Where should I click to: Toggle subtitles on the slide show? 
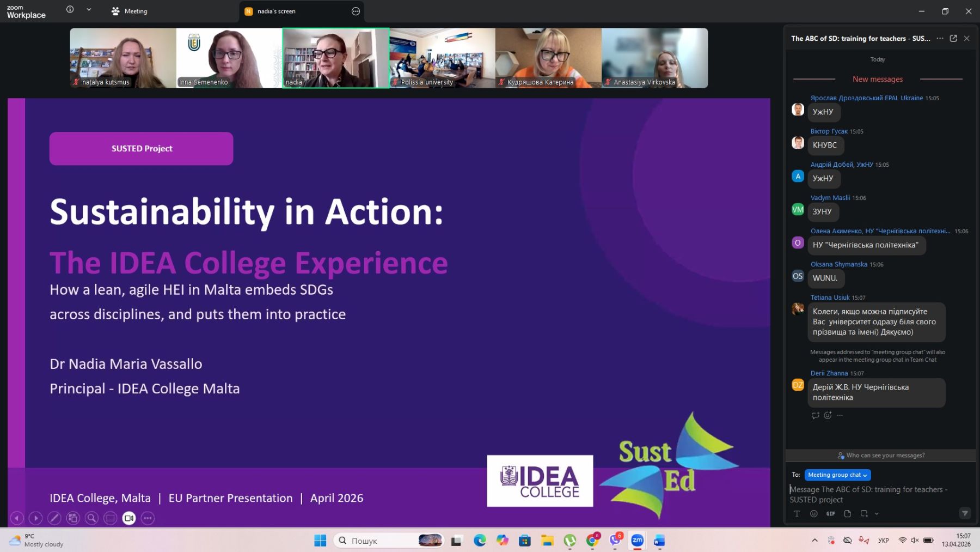[x=111, y=518]
